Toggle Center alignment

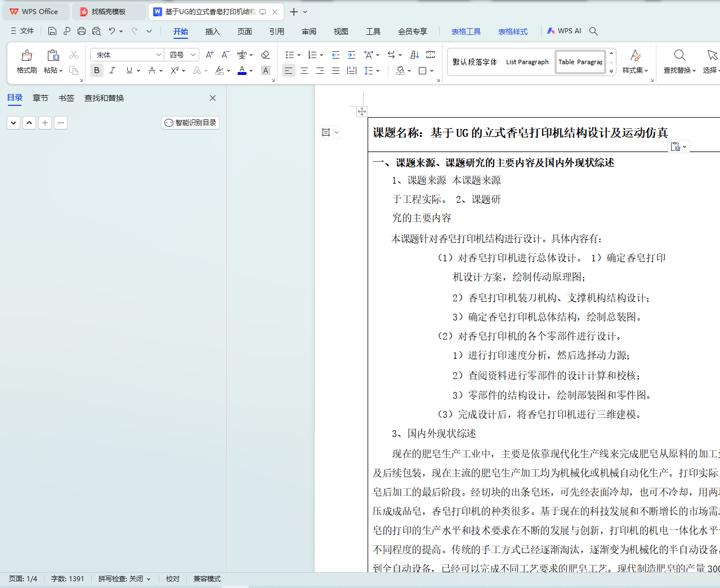click(304, 70)
